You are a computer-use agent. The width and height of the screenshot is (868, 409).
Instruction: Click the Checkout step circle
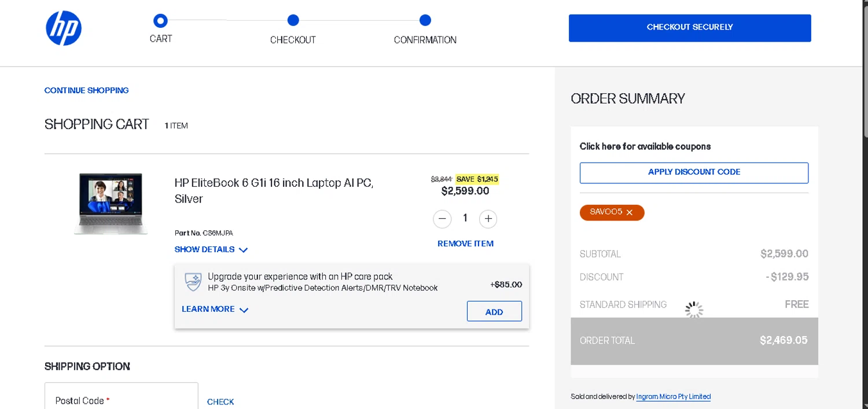pyautogui.click(x=293, y=21)
